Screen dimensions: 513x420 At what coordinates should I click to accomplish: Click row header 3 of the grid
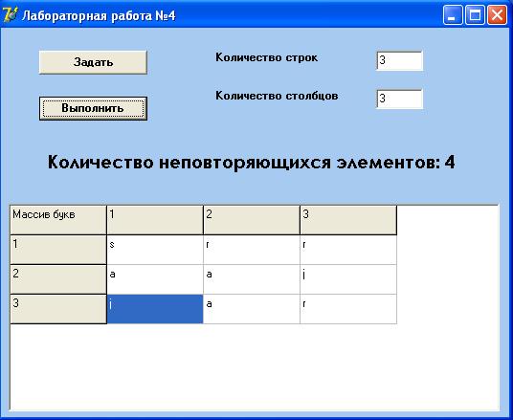58,309
